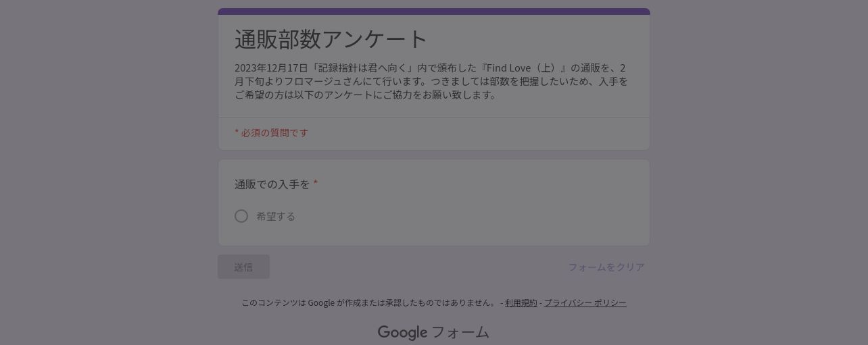The image size is (868, 345).
Task: Click the 通販部数アンケート form title
Action: point(331,39)
